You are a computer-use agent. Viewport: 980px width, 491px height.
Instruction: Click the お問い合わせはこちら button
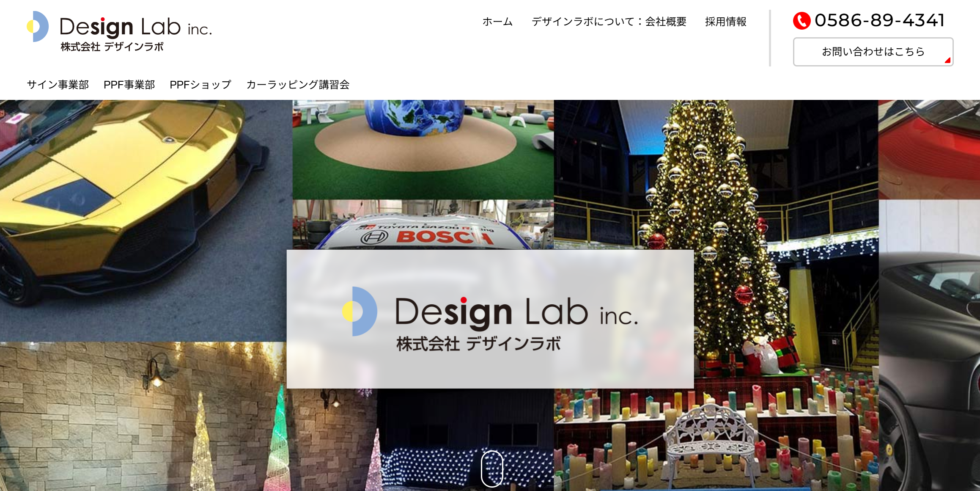tap(873, 52)
